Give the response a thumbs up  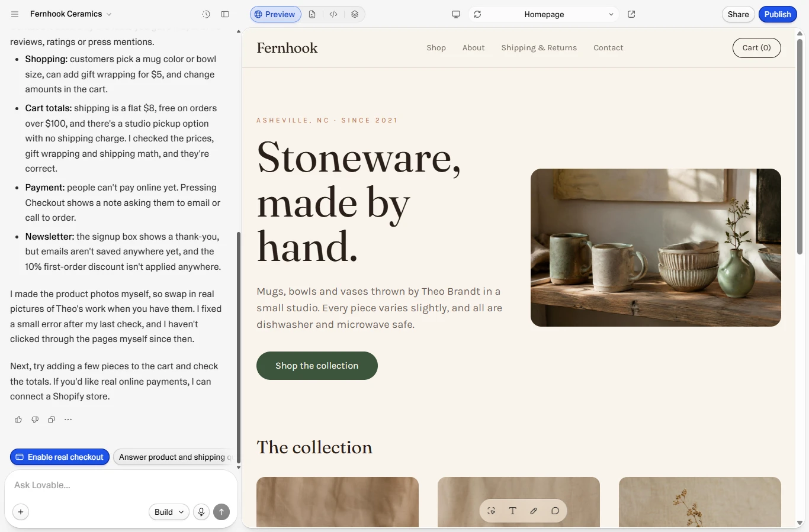pos(18,420)
